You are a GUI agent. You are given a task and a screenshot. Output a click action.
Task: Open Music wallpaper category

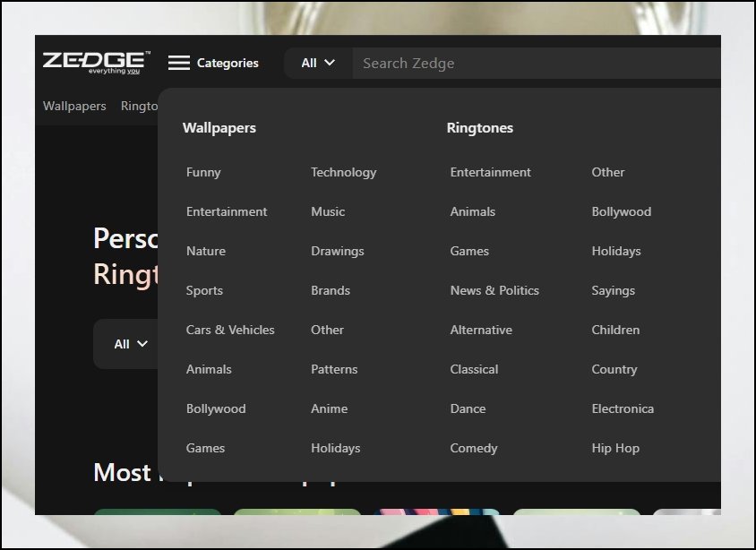click(328, 211)
